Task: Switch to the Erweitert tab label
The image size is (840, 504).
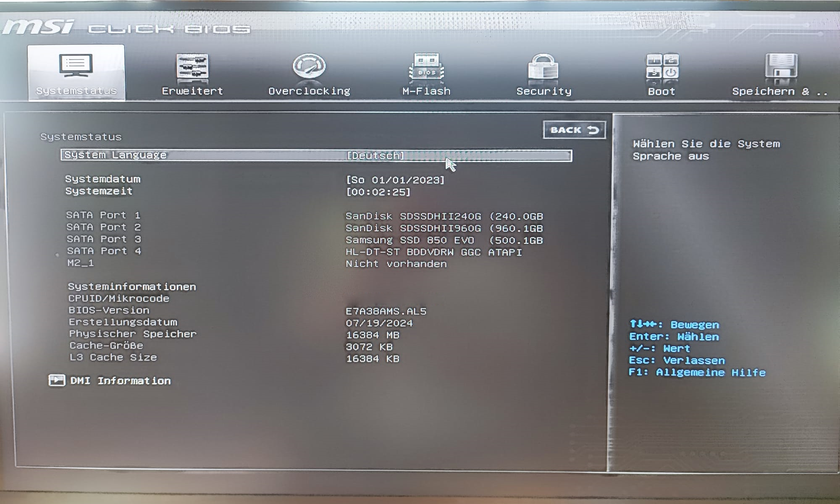Action: point(192,91)
